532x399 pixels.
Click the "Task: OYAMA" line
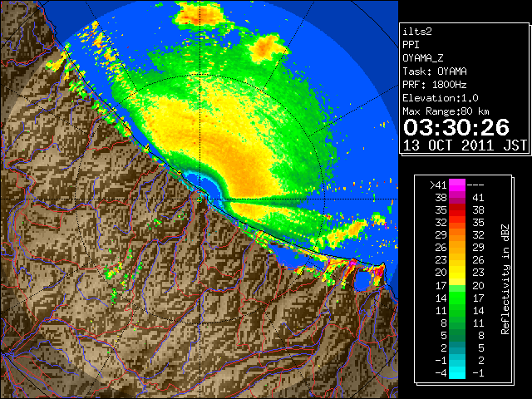pos(435,71)
